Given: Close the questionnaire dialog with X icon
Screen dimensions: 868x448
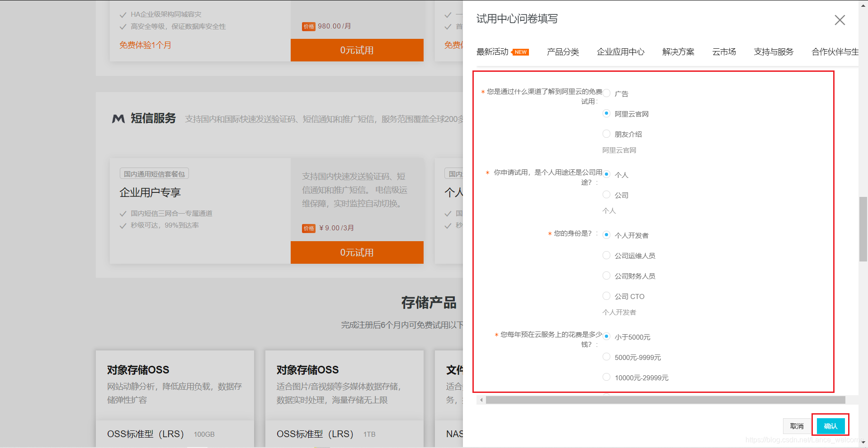Looking at the screenshot, I should (x=840, y=20).
